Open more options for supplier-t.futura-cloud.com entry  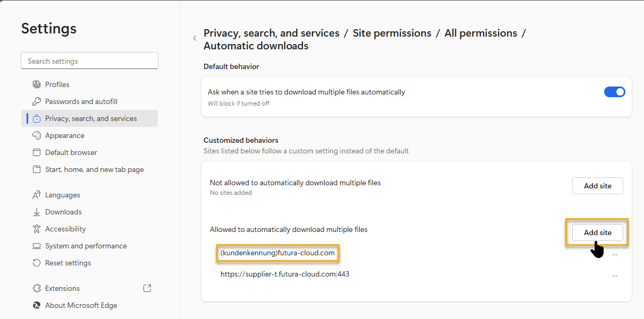[x=614, y=276]
